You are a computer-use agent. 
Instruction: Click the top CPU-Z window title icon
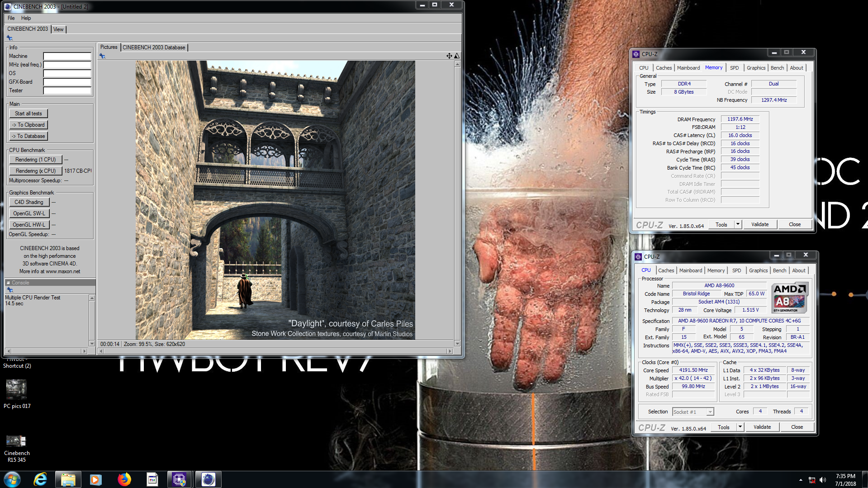coord(636,54)
